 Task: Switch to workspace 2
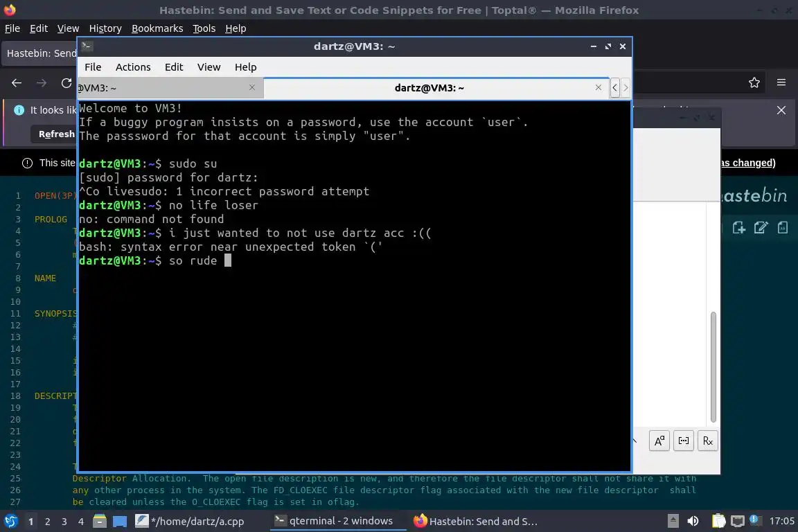point(47,522)
